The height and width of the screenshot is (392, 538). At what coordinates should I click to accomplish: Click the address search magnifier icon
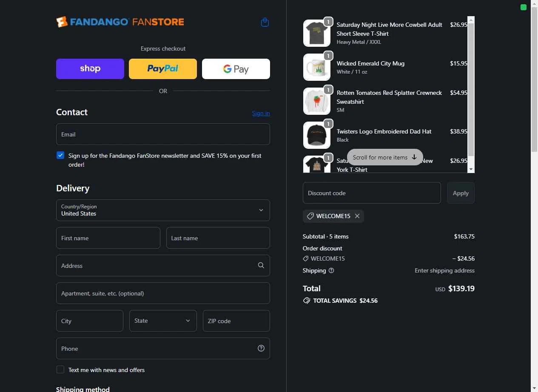coord(261,265)
